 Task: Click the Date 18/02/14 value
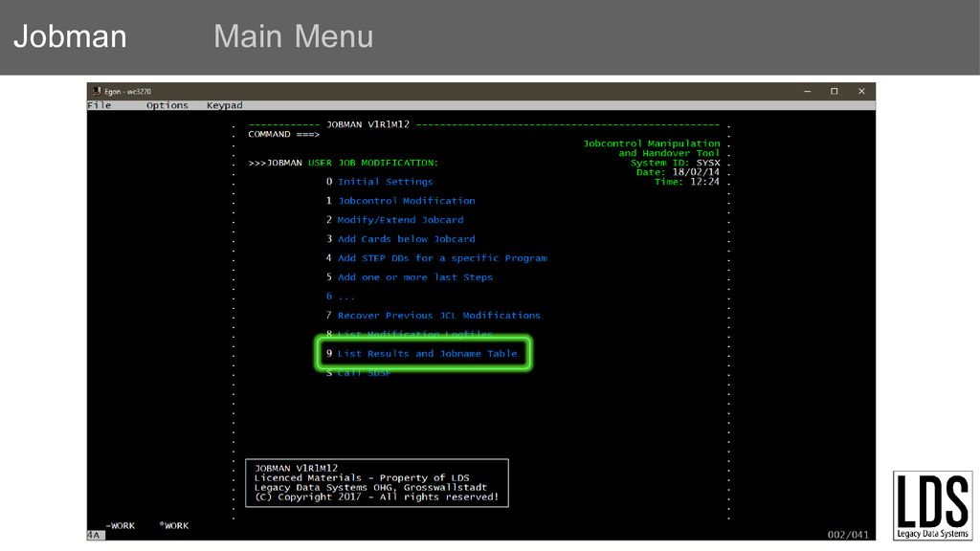(x=696, y=172)
